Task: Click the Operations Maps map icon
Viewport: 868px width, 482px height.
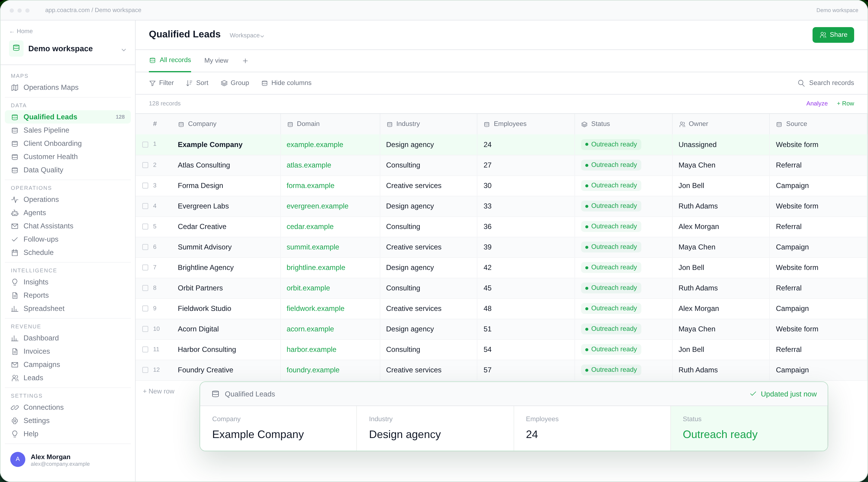Action: pos(15,88)
